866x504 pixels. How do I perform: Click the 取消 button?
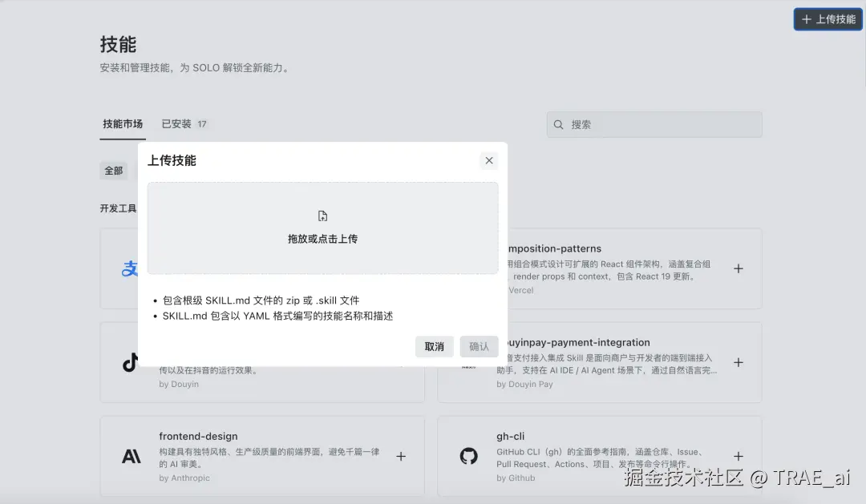pos(434,347)
